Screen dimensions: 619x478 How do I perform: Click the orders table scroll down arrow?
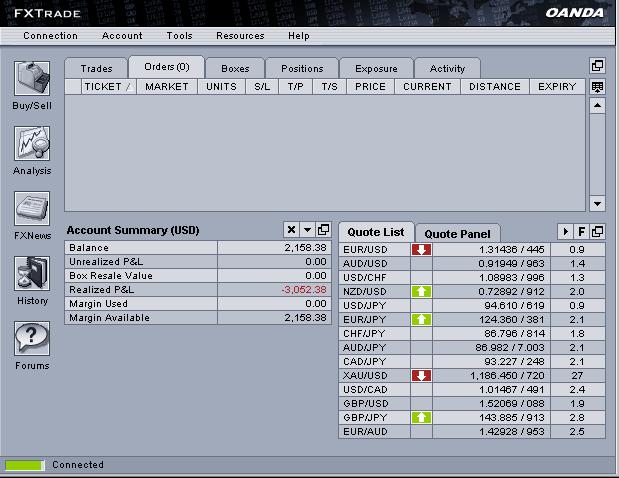pos(597,204)
